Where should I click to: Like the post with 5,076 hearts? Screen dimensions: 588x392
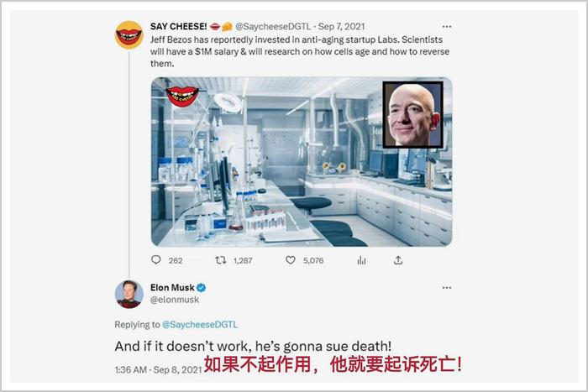click(291, 259)
